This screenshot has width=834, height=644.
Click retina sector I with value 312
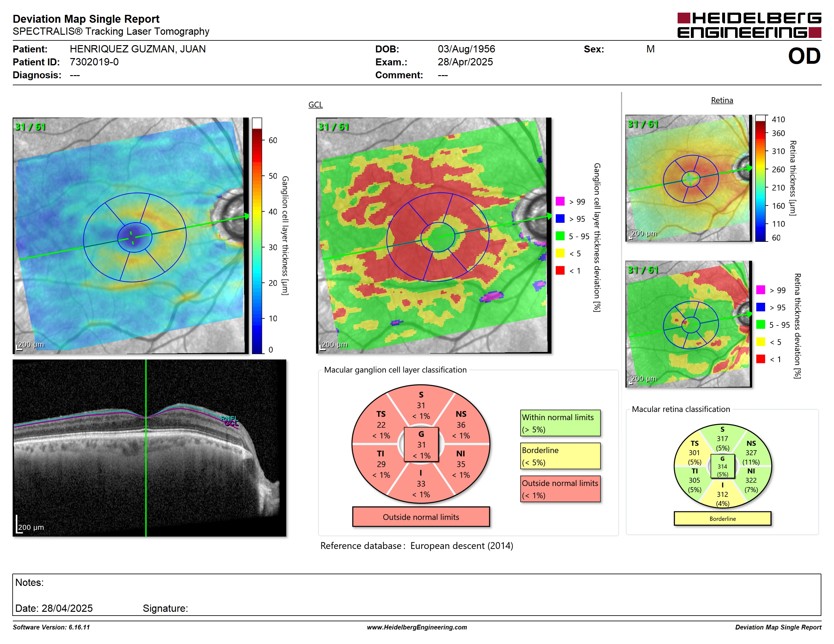tap(722, 494)
